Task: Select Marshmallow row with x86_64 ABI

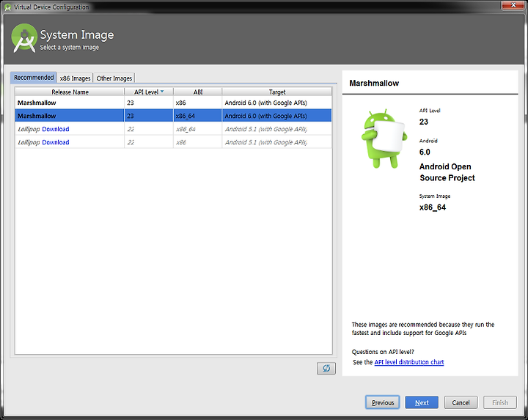Action: [x=173, y=116]
